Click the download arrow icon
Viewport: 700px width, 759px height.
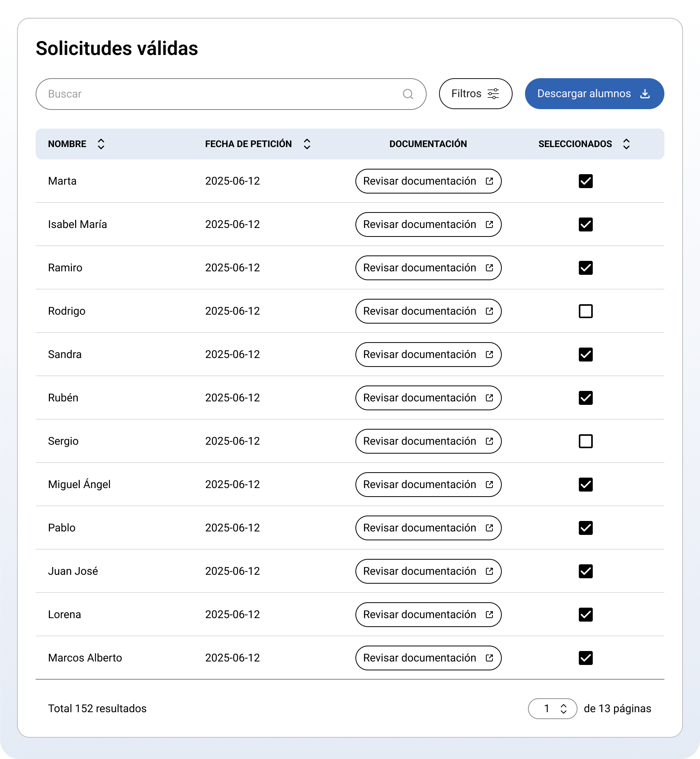pyautogui.click(x=645, y=94)
